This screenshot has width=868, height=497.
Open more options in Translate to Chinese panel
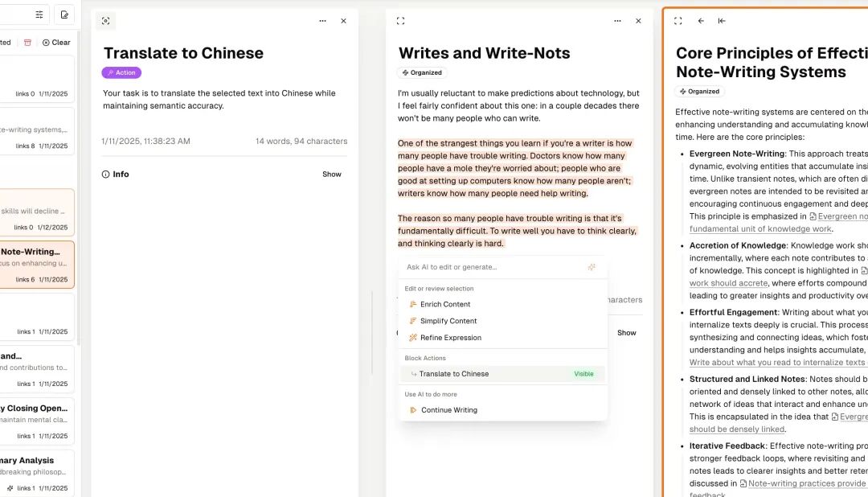pos(323,21)
